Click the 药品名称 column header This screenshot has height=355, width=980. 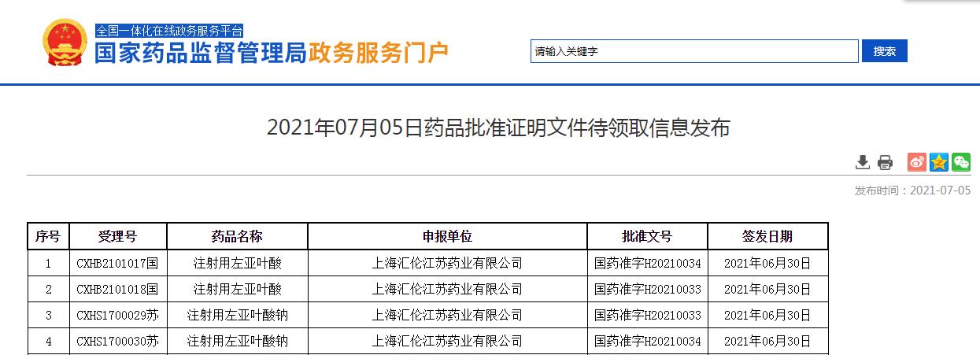237,236
